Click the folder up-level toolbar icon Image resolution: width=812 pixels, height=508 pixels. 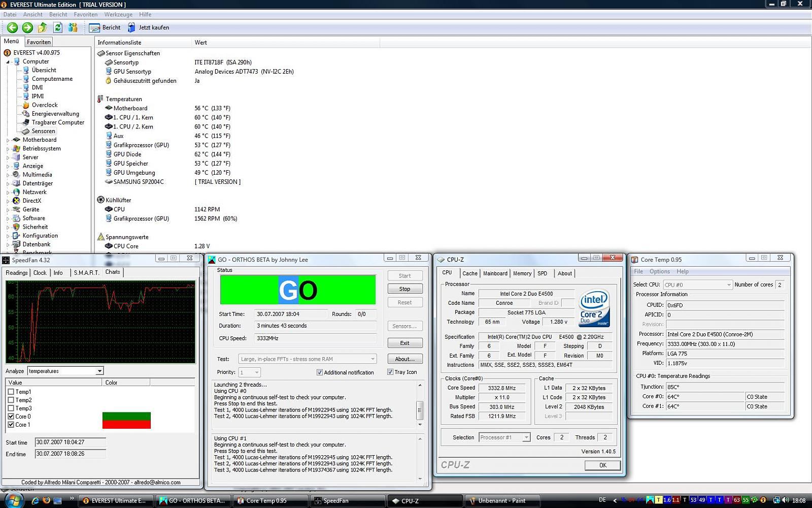click(x=43, y=27)
